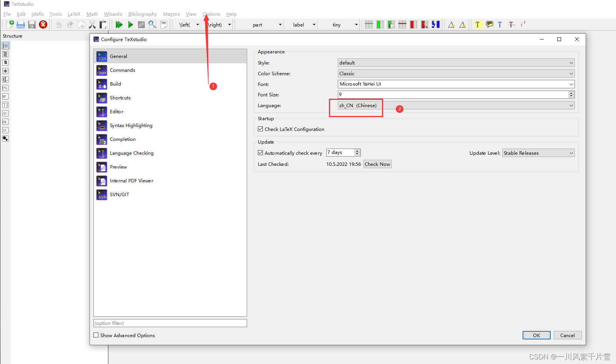Click the remove table row icon (red horizontal bar)
Screen dimensions: 616x364
click(x=402, y=25)
